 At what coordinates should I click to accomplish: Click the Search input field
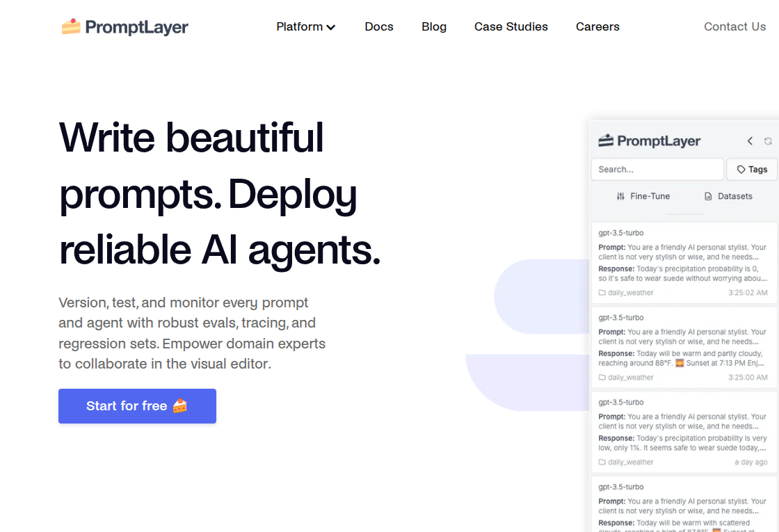(657, 169)
